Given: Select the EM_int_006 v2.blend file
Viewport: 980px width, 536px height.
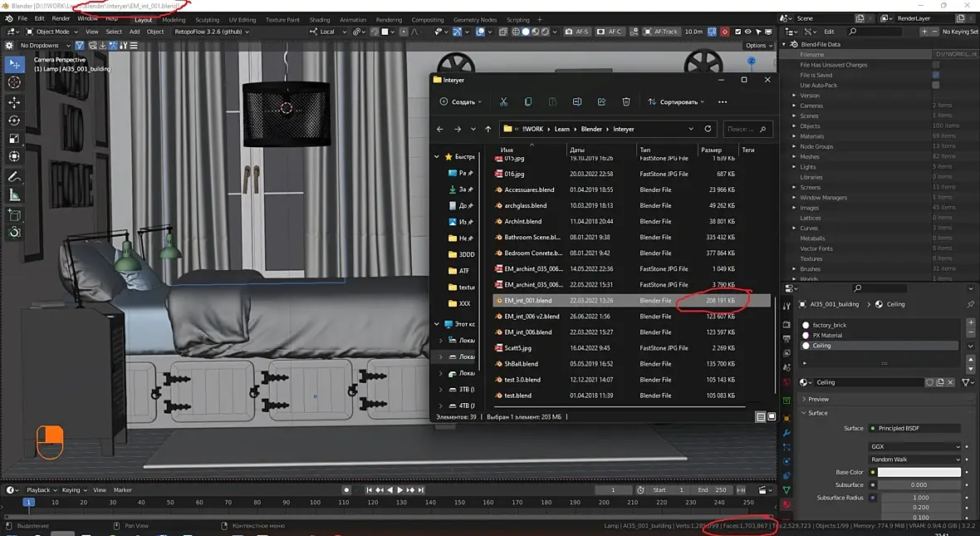Looking at the screenshot, I should pyautogui.click(x=532, y=317).
